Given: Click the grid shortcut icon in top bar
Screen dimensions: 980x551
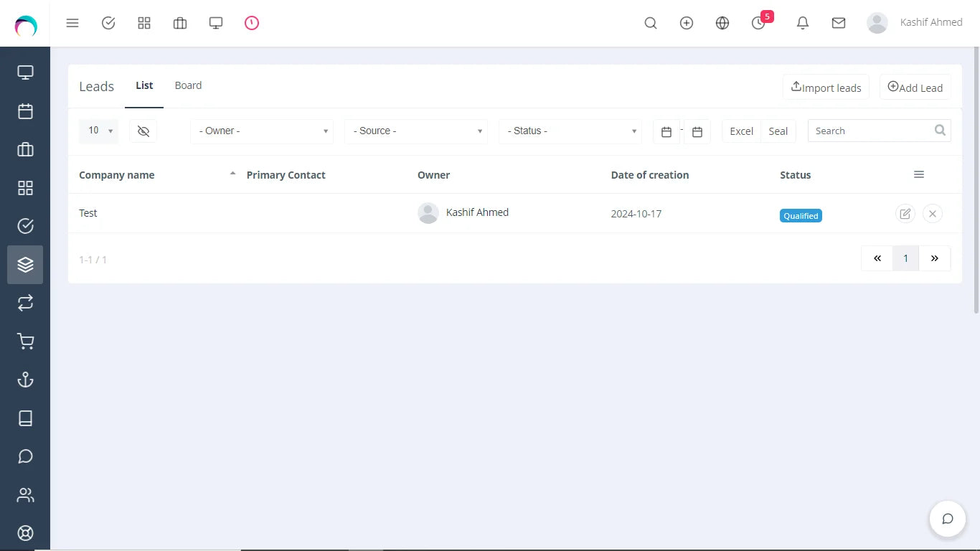Looking at the screenshot, I should click(x=144, y=23).
